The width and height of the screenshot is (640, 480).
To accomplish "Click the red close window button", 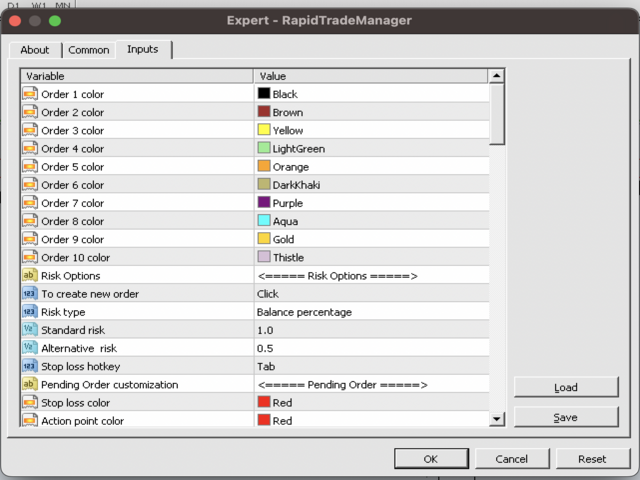I will tap(15, 20).
